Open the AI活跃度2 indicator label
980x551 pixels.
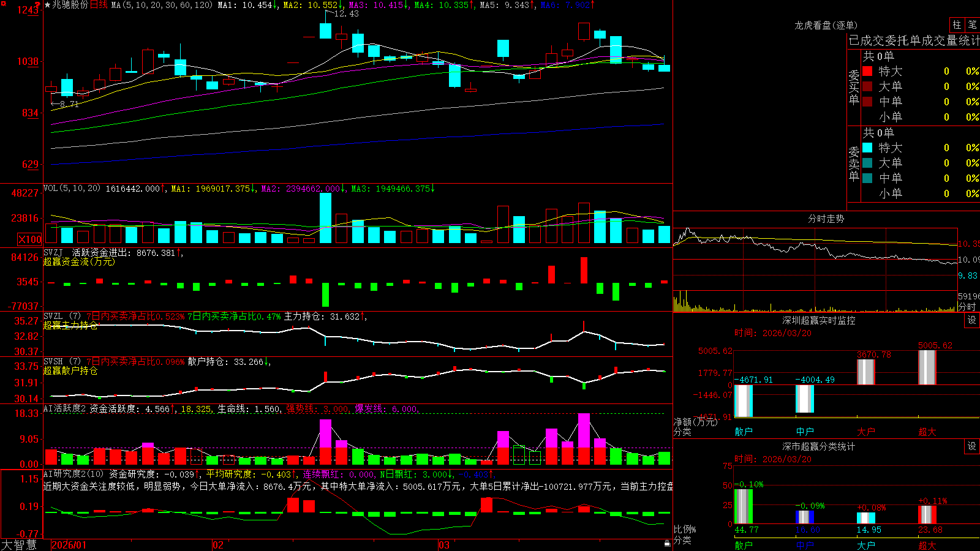pyautogui.click(x=65, y=409)
